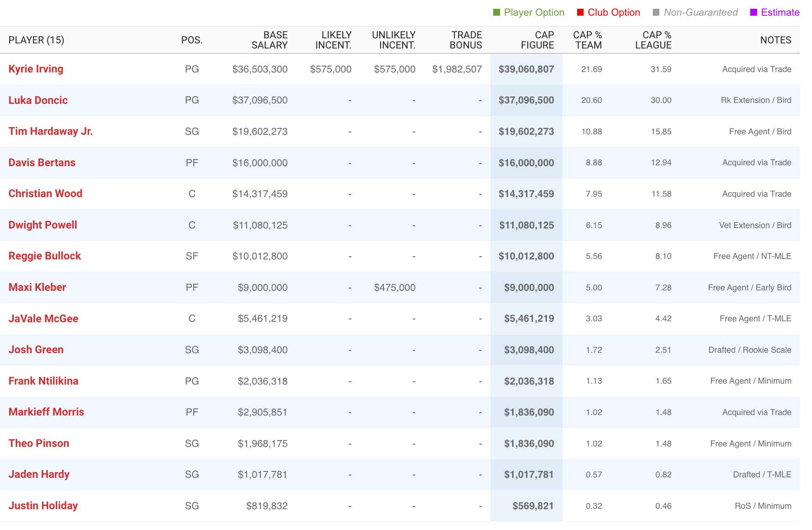Click Frank Ntilikina's cap figure $2,036,318
The image size is (812, 530).
(x=529, y=381)
